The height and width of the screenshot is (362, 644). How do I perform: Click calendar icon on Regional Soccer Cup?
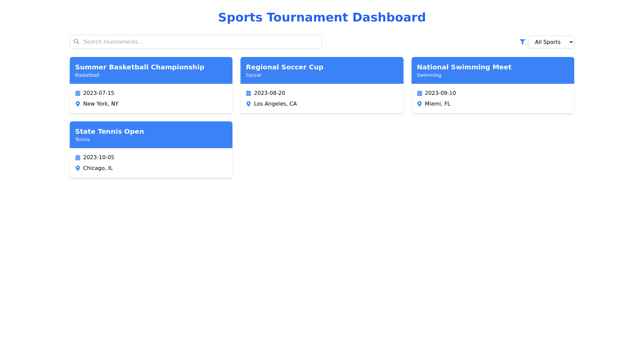pos(249,93)
